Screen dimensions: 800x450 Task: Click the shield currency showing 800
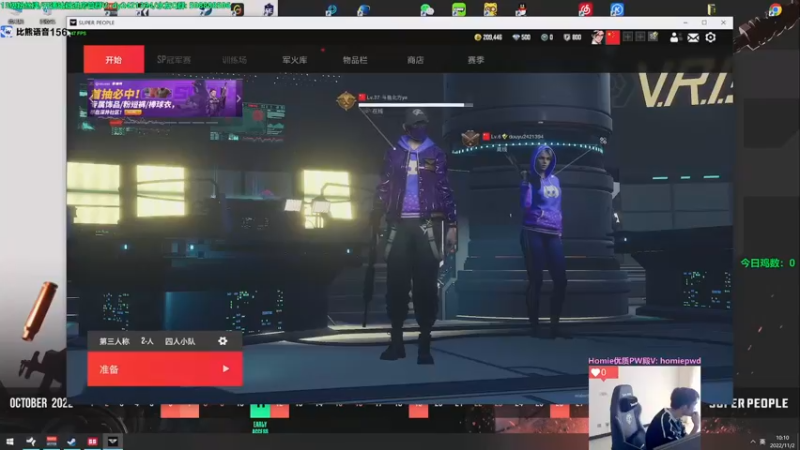(572, 37)
